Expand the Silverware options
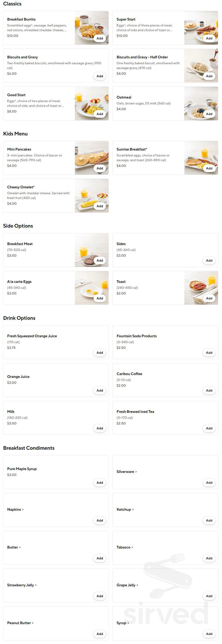 pos(126,471)
